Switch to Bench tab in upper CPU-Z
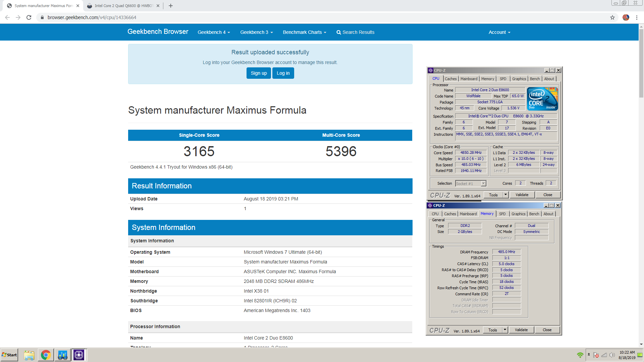The height and width of the screenshot is (362, 644). click(535, 79)
